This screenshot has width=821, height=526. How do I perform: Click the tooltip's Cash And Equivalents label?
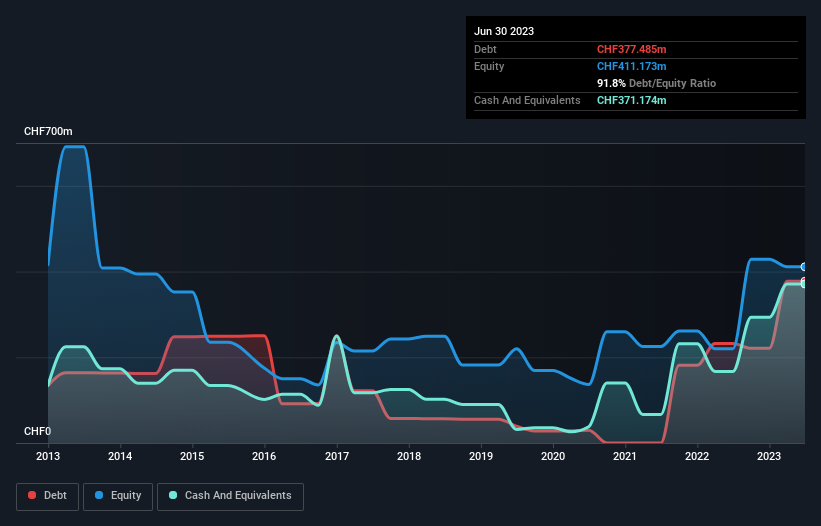527,100
